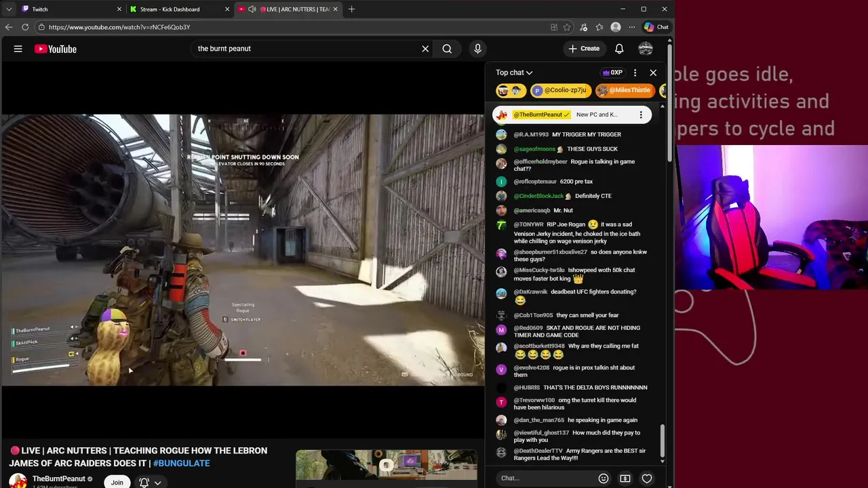
Task: Open the YouTube account avatar menu
Action: coord(646,49)
